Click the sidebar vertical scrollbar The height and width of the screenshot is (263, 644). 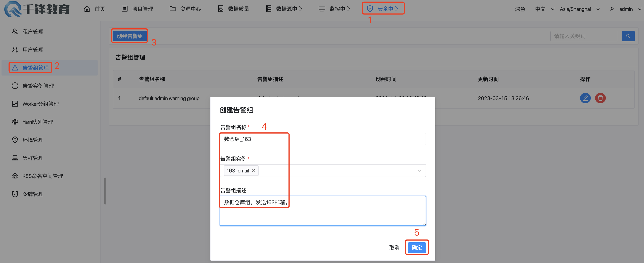click(105, 191)
